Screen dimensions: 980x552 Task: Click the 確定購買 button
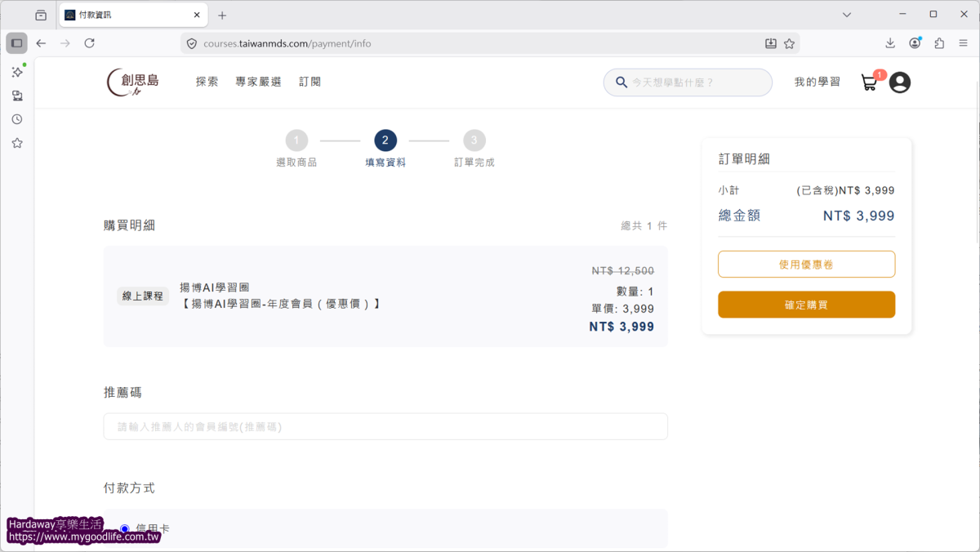[x=806, y=305]
